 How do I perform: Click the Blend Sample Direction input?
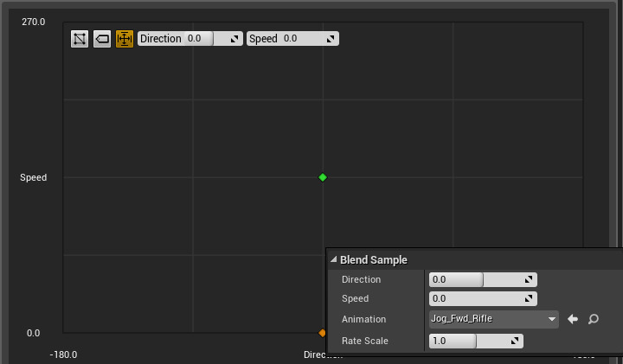(x=483, y=279)
